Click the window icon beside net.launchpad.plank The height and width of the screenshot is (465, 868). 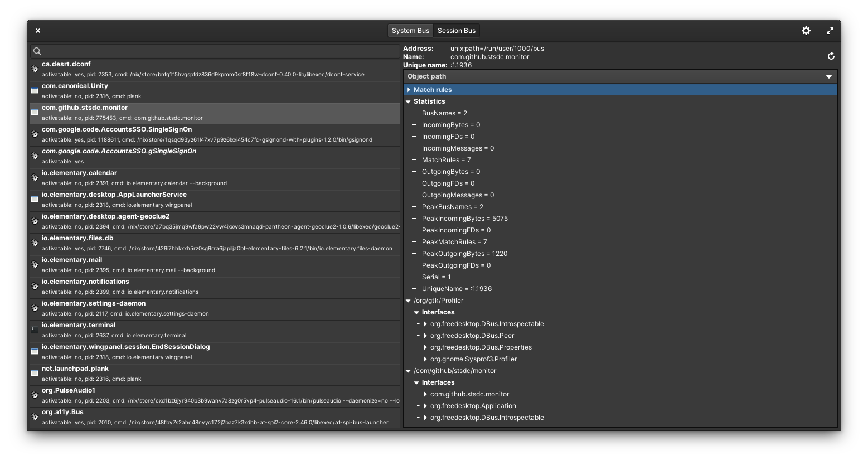click(34, 373)
